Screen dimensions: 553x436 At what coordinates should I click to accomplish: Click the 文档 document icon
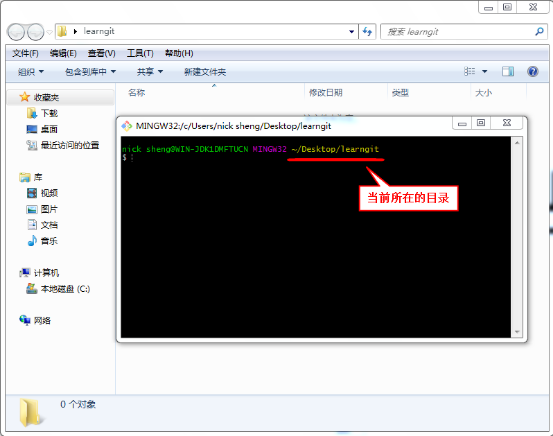(32, 225)
